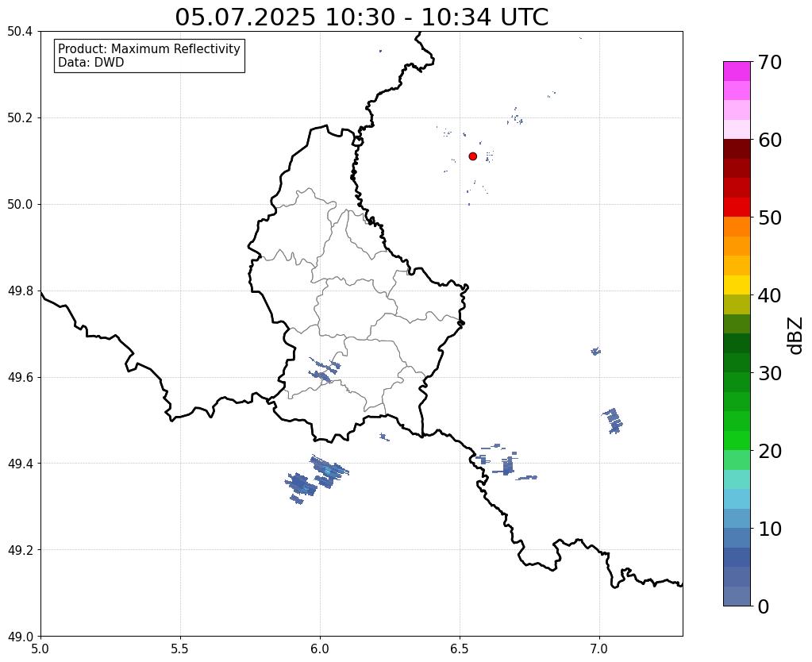Select the bright red colorbar segment above 50

737,207
